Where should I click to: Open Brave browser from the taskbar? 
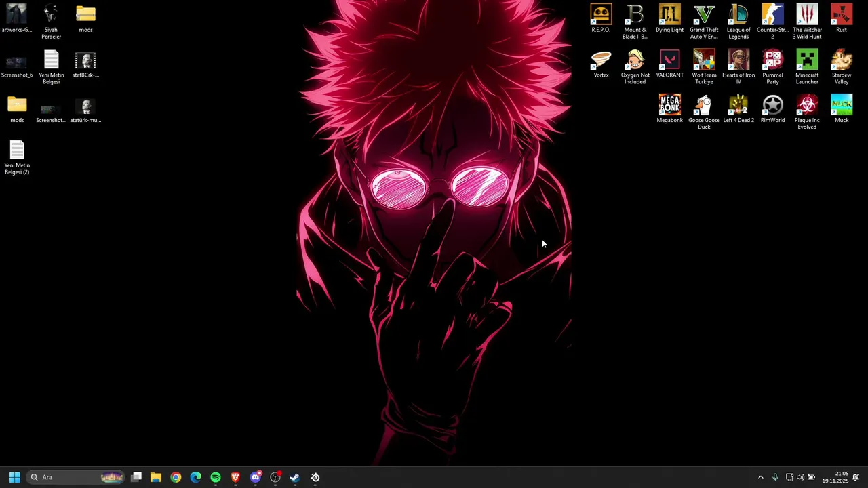pos(235,477)
